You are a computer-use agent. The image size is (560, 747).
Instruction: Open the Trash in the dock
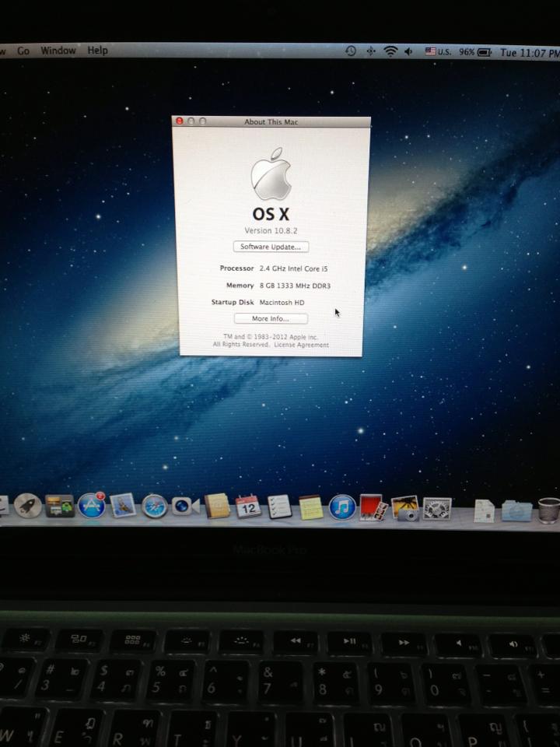point(548,510)
